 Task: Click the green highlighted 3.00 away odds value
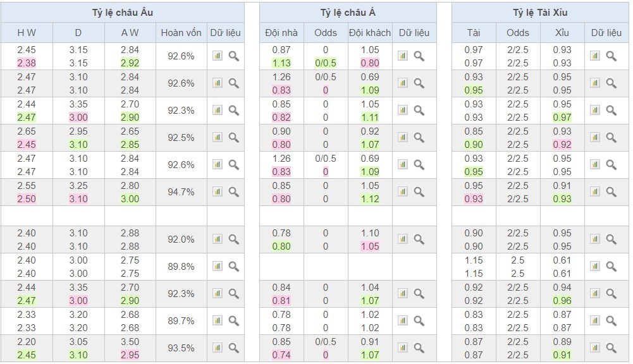tap(130, 199)
